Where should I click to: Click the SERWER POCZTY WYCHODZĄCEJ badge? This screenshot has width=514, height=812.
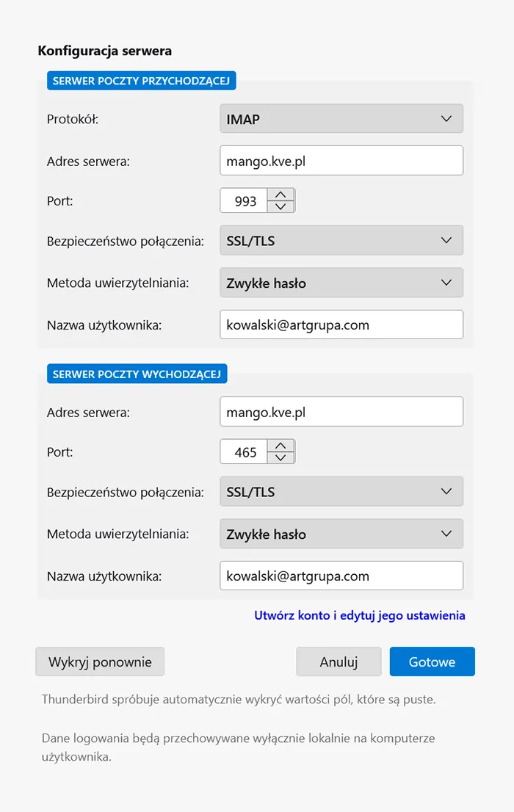(137, 373)
